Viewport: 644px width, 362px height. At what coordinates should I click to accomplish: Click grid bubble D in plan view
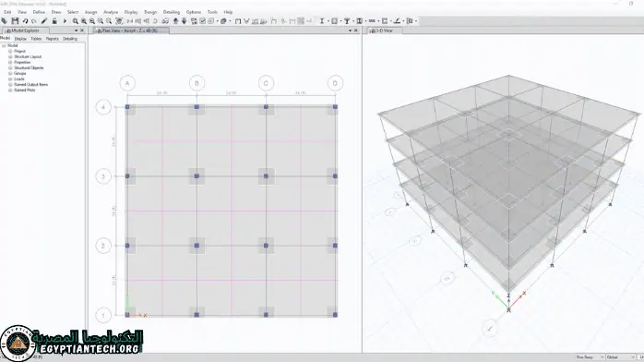[335, 83]
